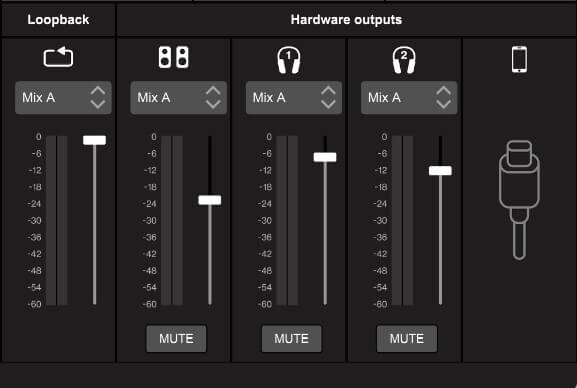577x388 pixels.
Task: Click the headphones 2 output icon
Action: click(x=404, y=60)
